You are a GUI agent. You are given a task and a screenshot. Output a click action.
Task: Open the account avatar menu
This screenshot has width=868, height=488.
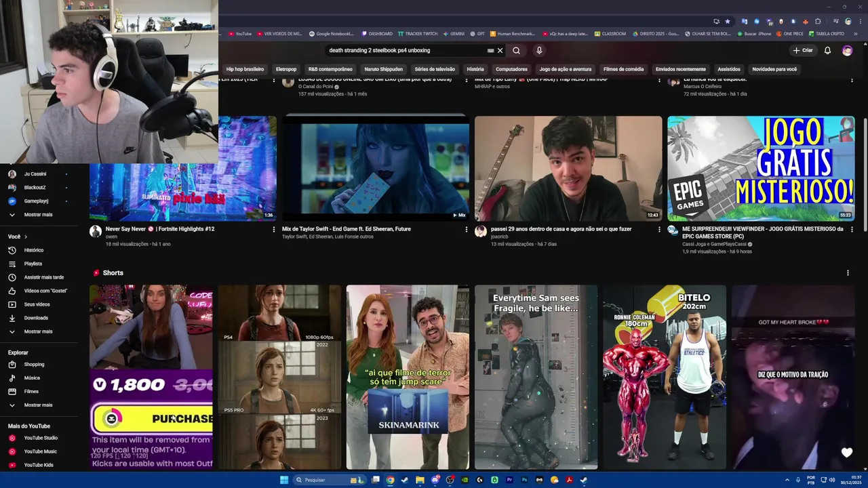(x=847, y=50)
